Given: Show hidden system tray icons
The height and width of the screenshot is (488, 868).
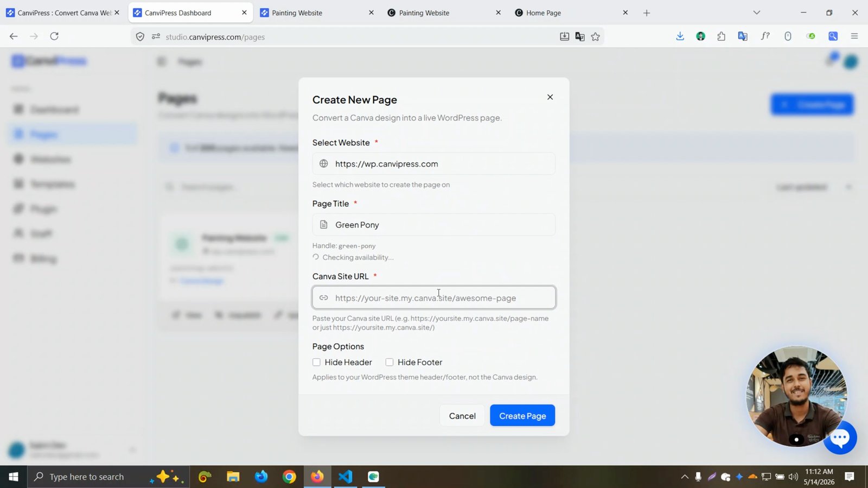Looking at the screenshot, I should tap(685, 477).
